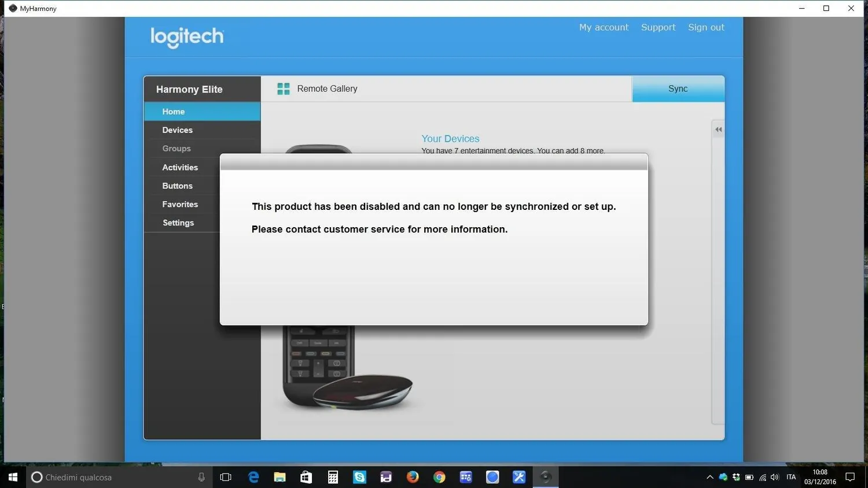Click the MyHarmony taskbar icon

[x=546, y=477]
